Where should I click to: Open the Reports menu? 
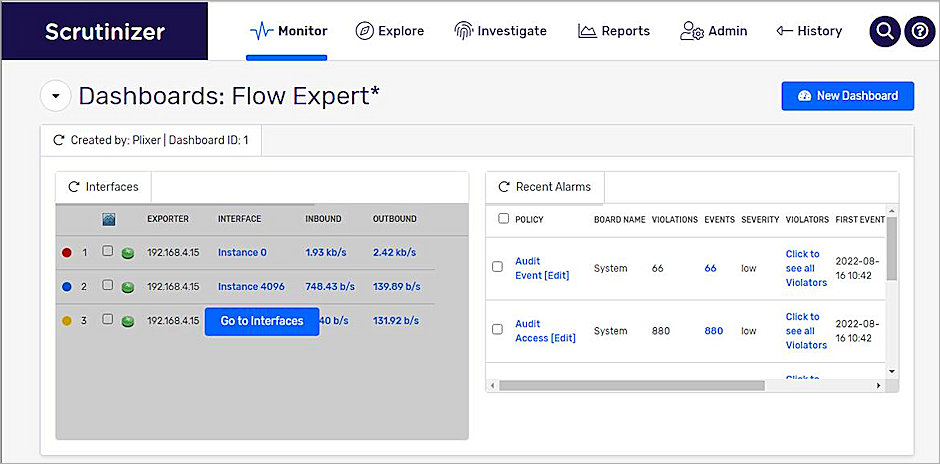pos(613,31)
